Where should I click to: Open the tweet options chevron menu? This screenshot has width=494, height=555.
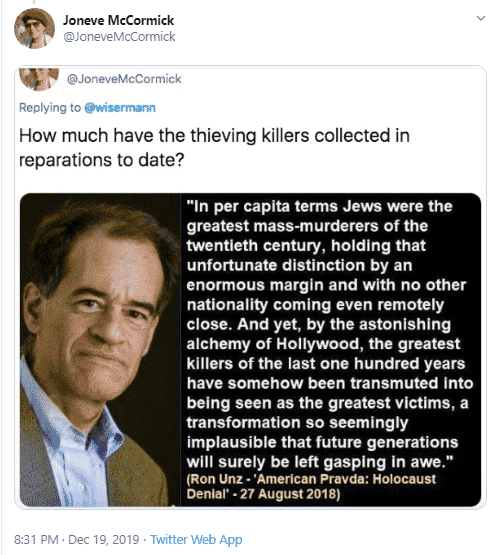pyautogui.click(x=480, y=18)
